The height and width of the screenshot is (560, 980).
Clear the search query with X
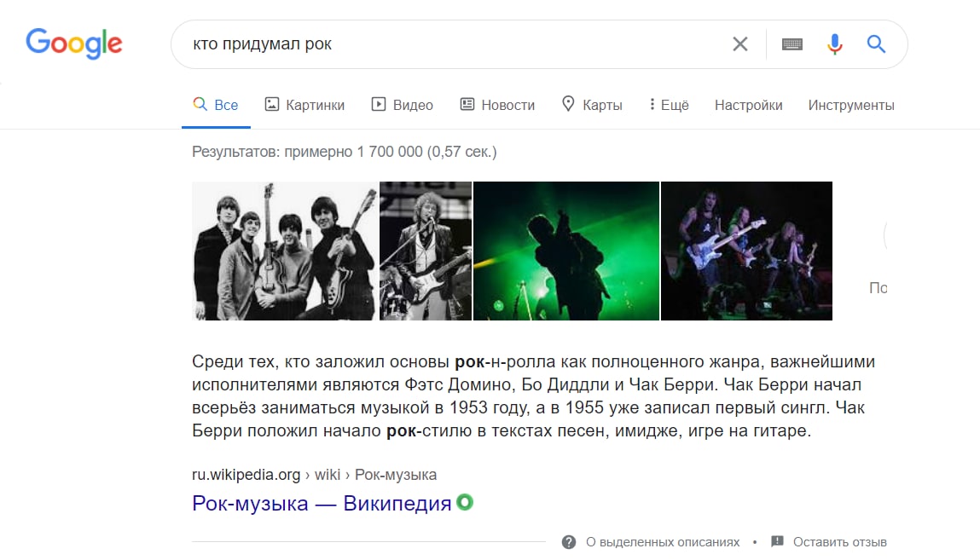click(x=740, y=43)
